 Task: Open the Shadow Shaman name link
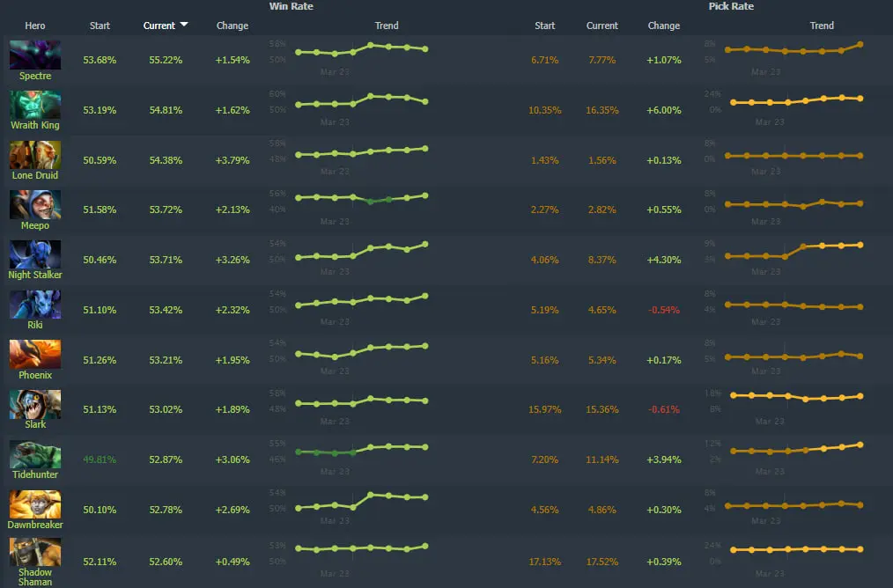click(x=35, y=577)
